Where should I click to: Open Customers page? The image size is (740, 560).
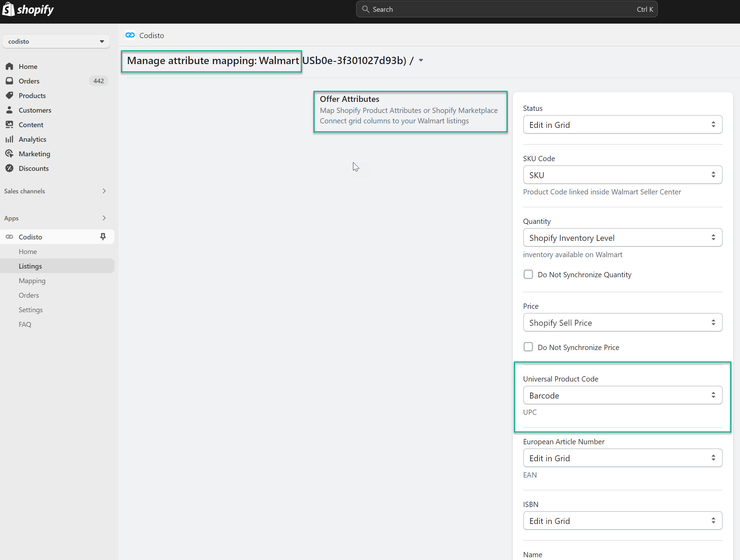pos(35,110)
